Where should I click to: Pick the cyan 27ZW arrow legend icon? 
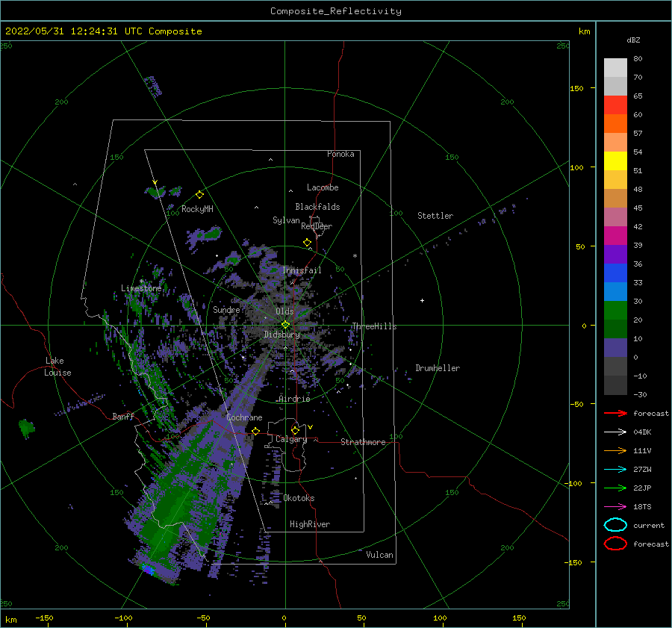pyautogui.click(x=615, y=470)
